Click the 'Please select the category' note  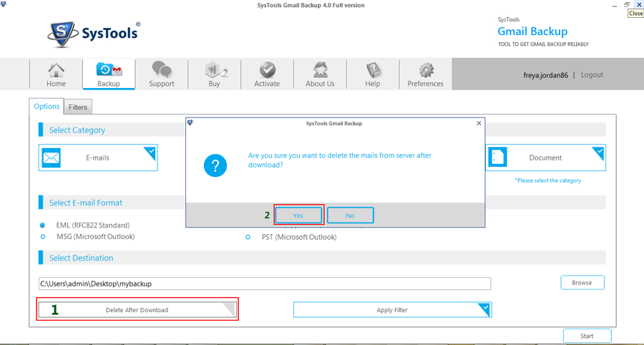tap(548, 180)
